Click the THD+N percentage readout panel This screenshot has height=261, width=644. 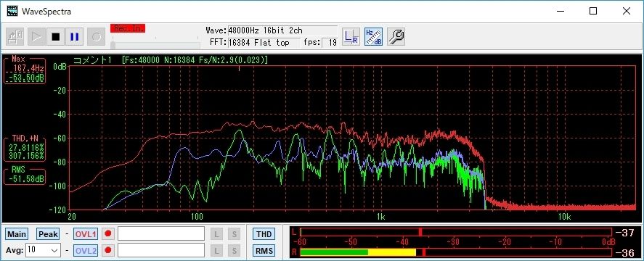[x=25, y=150]
